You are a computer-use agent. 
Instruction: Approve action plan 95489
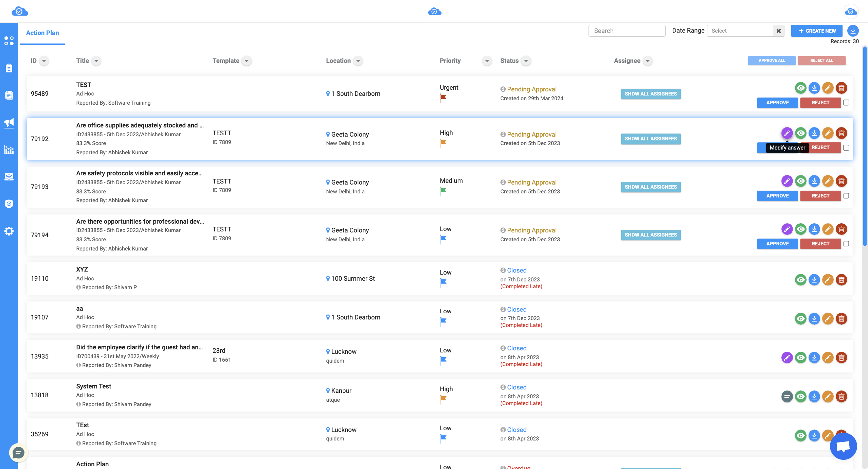click(x=777, y=103)
